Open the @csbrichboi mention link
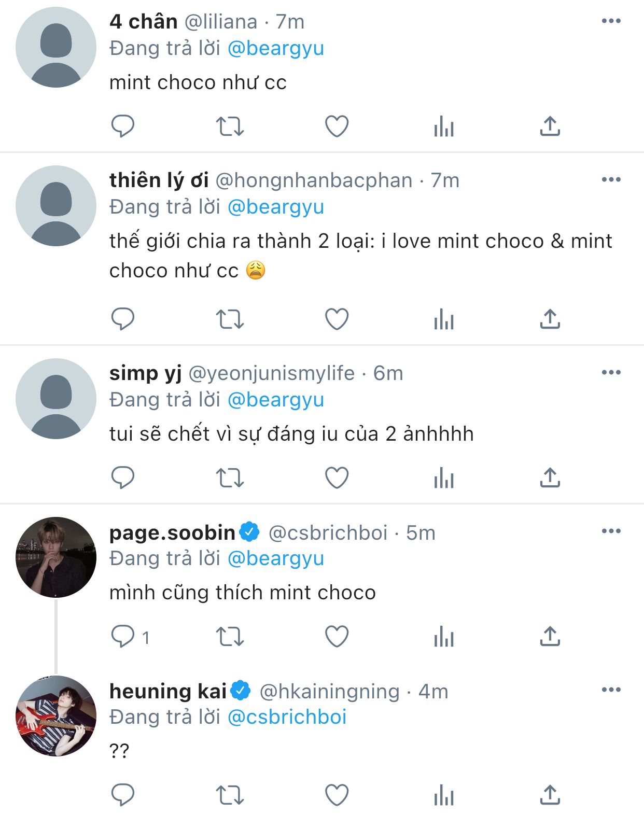 [x=287, y=717]
